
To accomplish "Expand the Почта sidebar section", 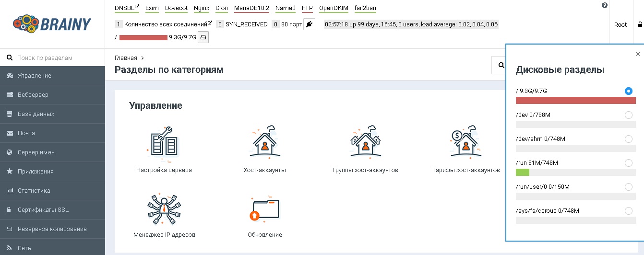I will (26, 133).
